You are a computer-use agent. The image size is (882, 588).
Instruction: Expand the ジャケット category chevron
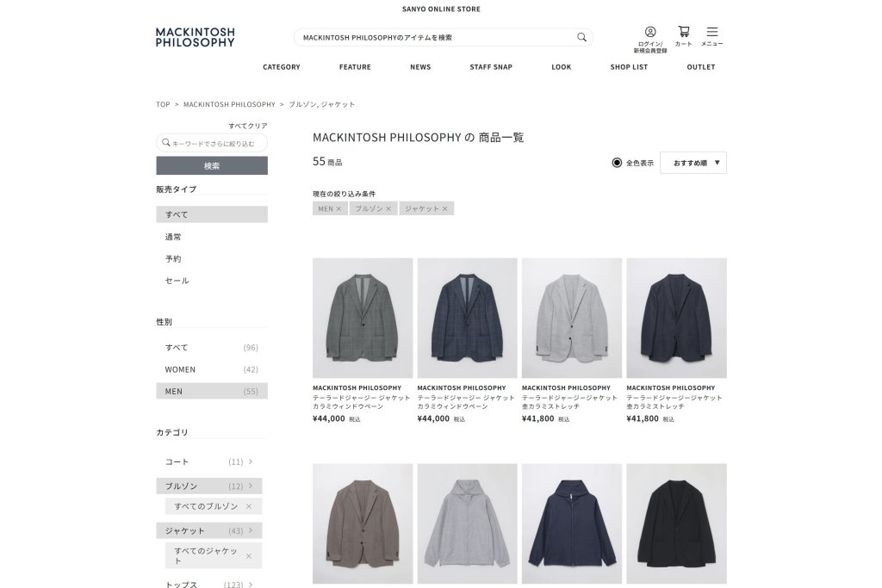coord(251,530)
